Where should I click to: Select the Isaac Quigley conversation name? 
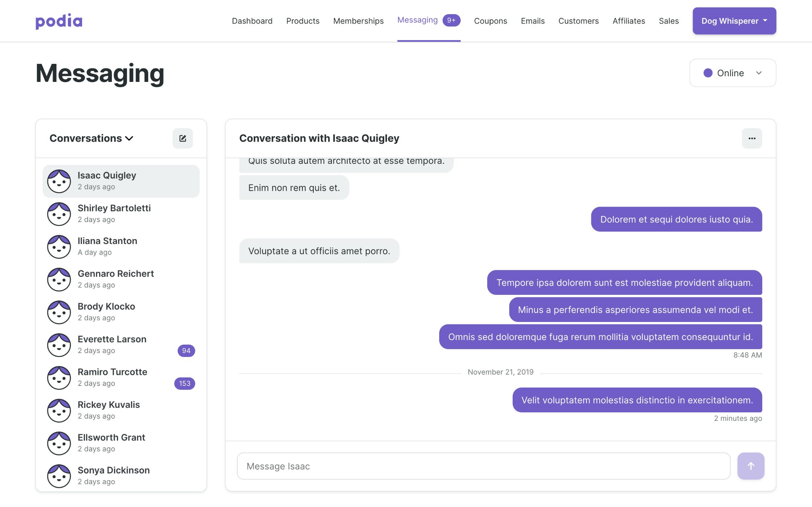pos(107,175)
